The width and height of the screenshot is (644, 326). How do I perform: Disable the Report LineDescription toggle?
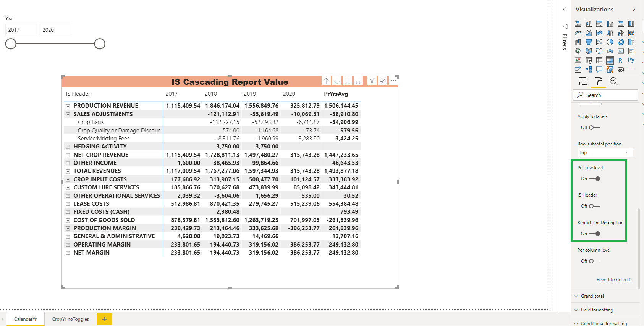[594, 234]
